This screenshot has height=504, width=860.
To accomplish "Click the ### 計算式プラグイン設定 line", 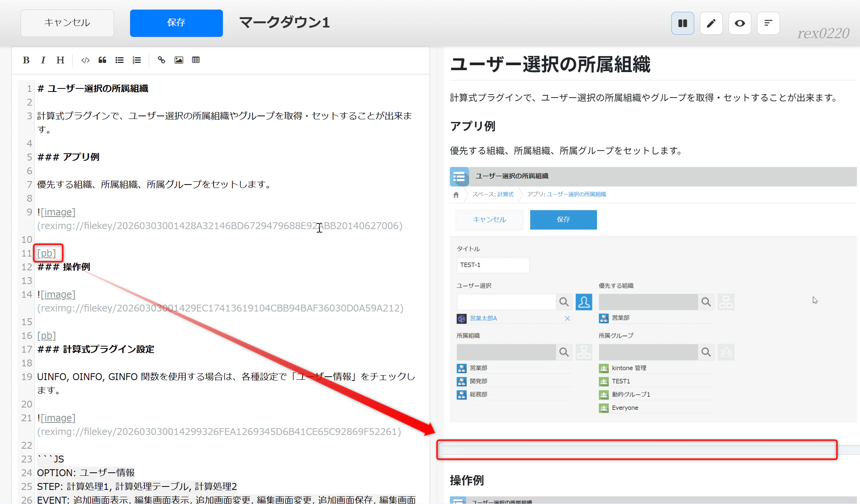I will point(96,349).
